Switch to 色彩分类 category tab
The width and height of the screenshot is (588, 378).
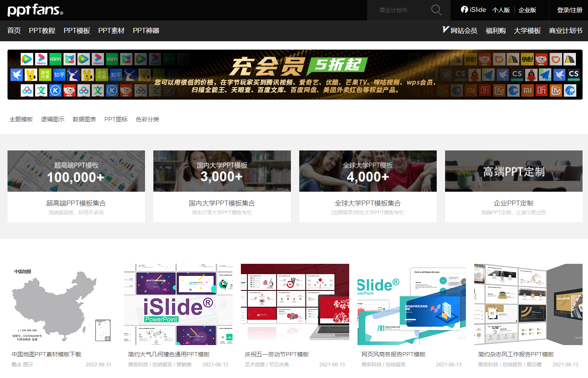point(147,119)
